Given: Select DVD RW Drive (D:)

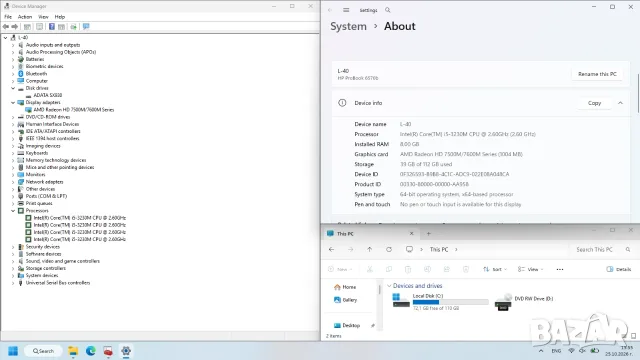Looking at the screenshot, I should point(524,302).
